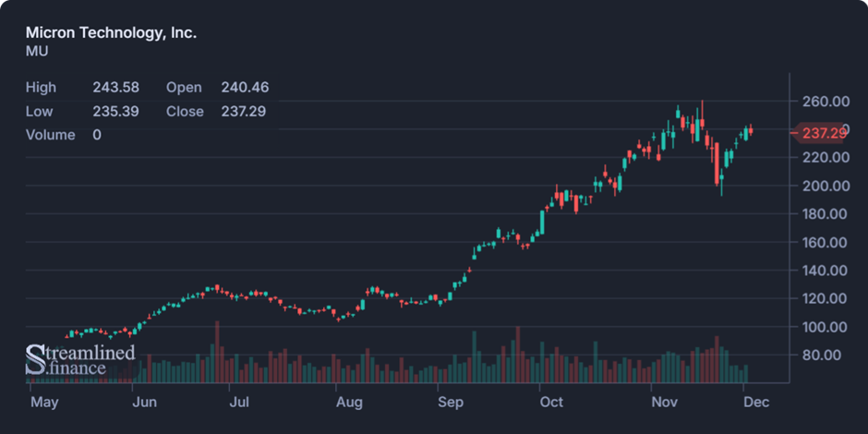The width and height of the screenshot is (868, 434).
Task: Select the Close value 237.29
Action: 244,111
